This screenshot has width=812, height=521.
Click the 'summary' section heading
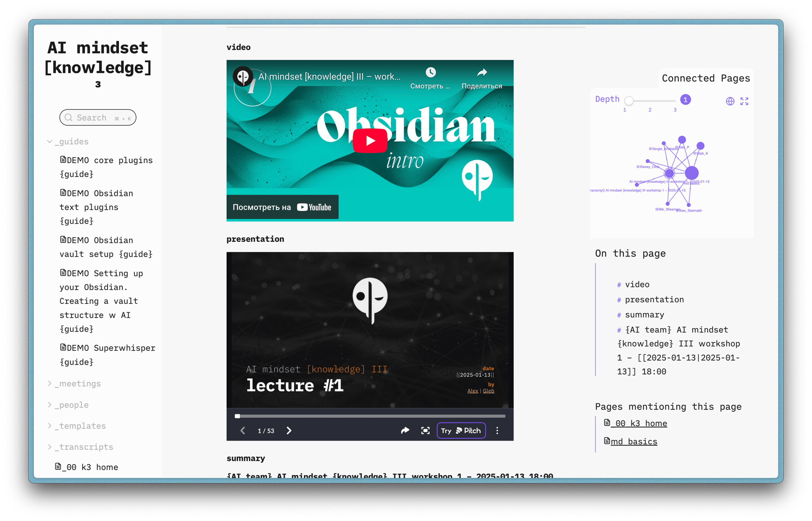(246, 458)
